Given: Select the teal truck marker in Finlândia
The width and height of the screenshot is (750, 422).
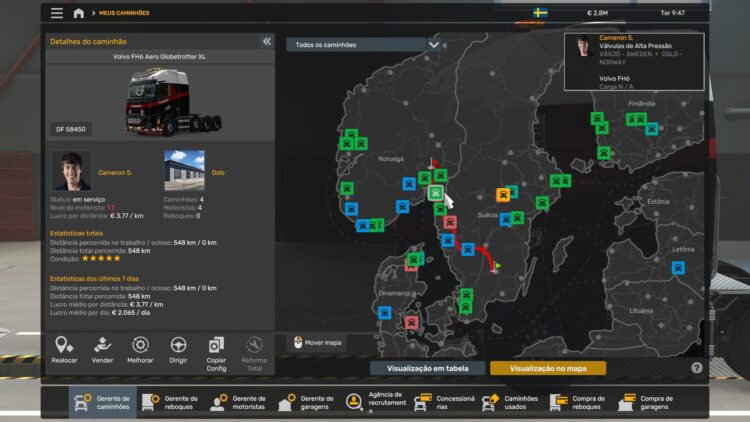Looking at the screenshot, I should (651, 129).
